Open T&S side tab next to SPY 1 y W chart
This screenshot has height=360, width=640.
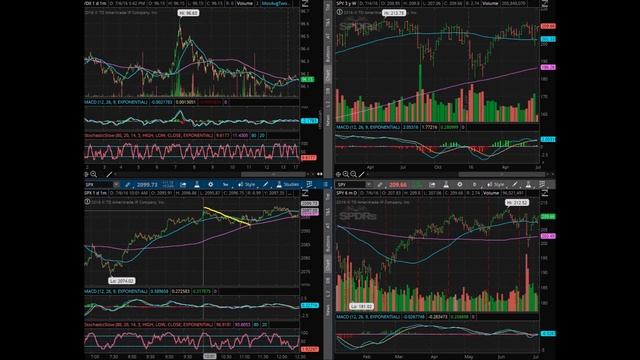pyautogui.click(x=328, y=22)
